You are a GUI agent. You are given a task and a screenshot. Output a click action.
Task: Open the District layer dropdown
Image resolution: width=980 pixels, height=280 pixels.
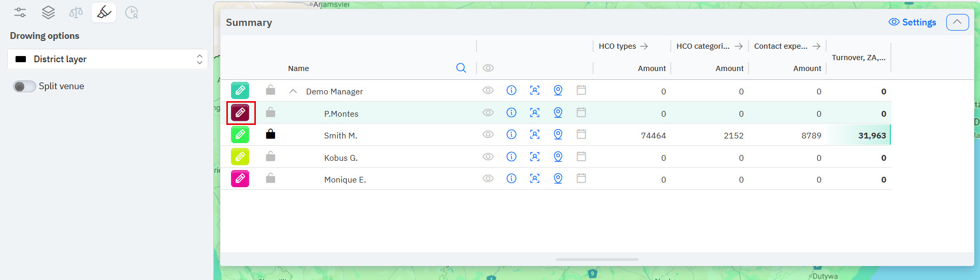108,59
